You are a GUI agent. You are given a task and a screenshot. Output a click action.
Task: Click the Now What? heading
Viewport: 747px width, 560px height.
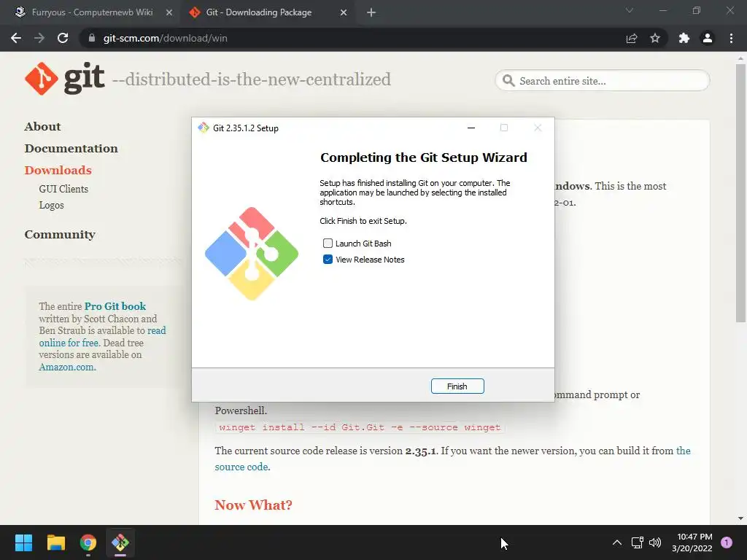[x=253, y=505]
